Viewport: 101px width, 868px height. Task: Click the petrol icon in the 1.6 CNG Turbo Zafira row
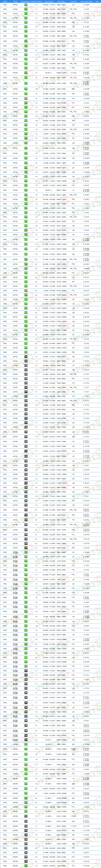[x=26, y=749]
